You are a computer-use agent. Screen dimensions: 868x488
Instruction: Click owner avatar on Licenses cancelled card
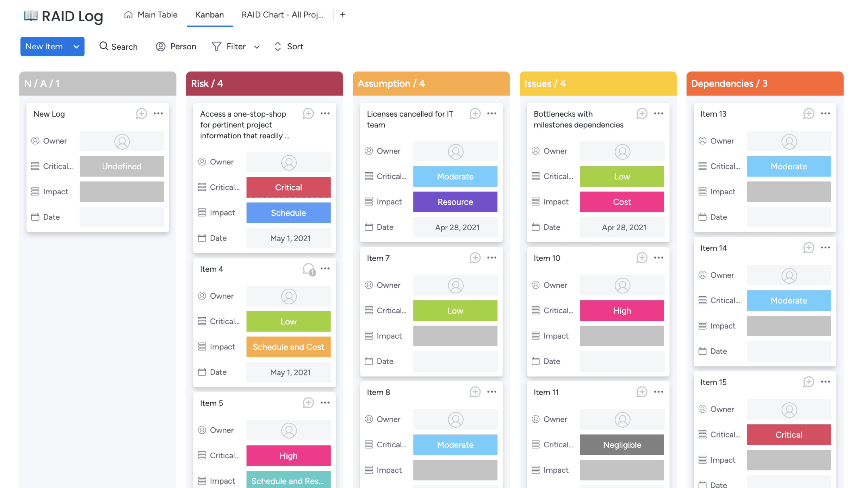tap(455, 151)
